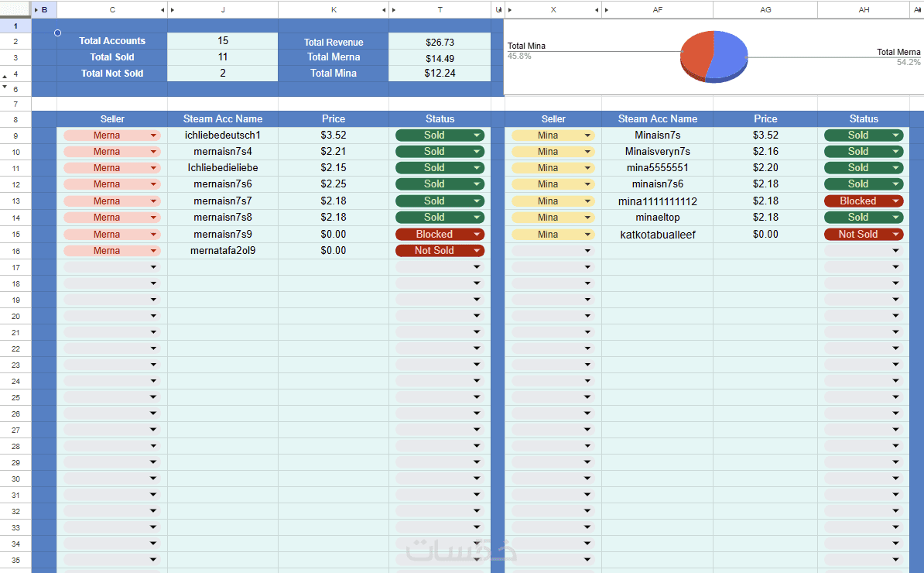Open Mina seller dropdown for Minaisn7s
Viewport: 924px width, 573px height.
pos(587,136)
